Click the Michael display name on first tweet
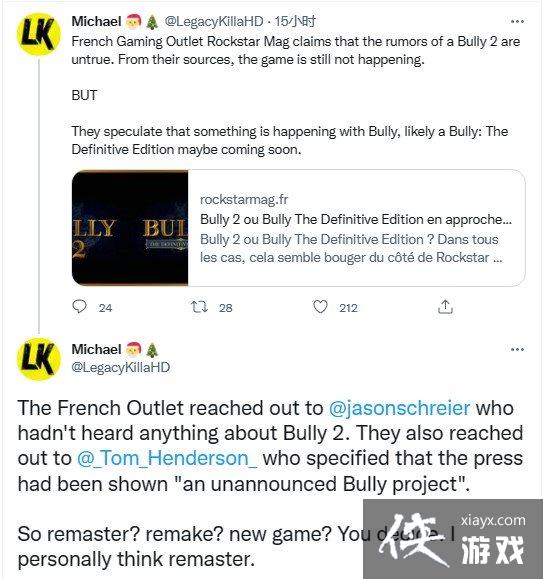Screen dimensions: 543x579 [96, 21]
